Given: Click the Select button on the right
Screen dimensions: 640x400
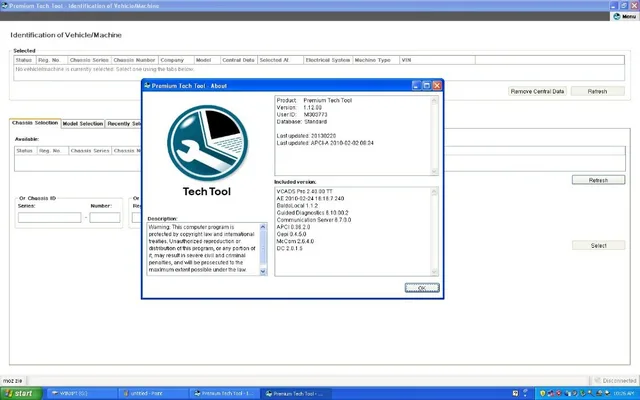Looking at the screenshot, I should coord(598,245).
